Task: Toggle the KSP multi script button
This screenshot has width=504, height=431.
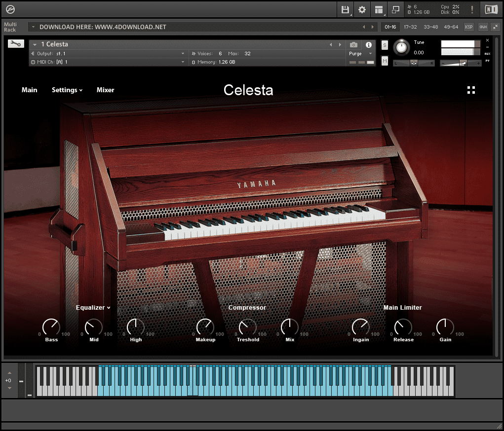Action: [x=468, y=27]
